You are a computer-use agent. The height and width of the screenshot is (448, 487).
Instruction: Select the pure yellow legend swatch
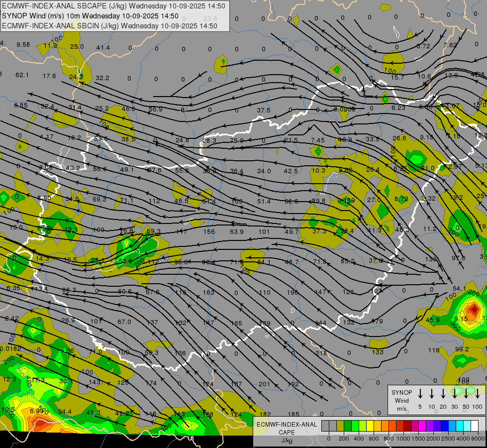(370, 426)
